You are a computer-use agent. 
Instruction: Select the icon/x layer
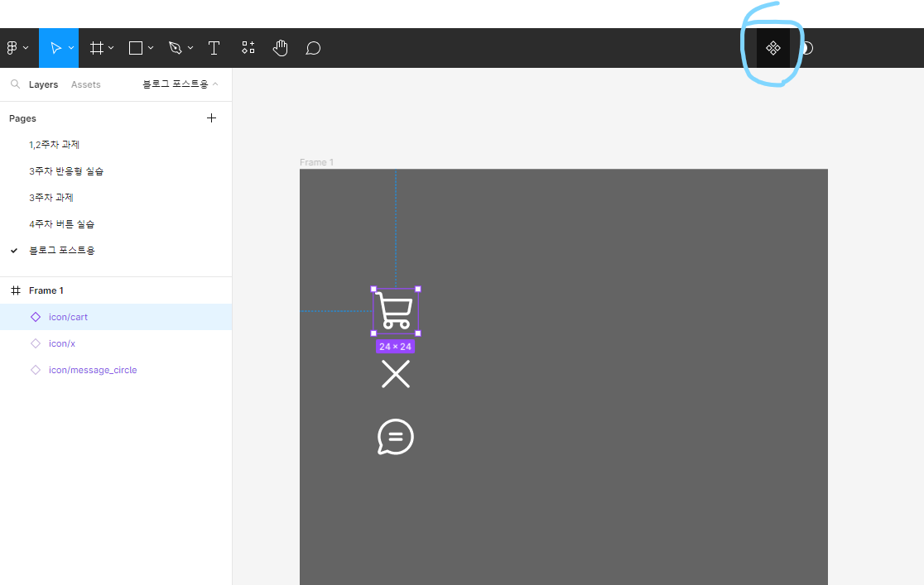pyautogui.click(x=116, y=343)
